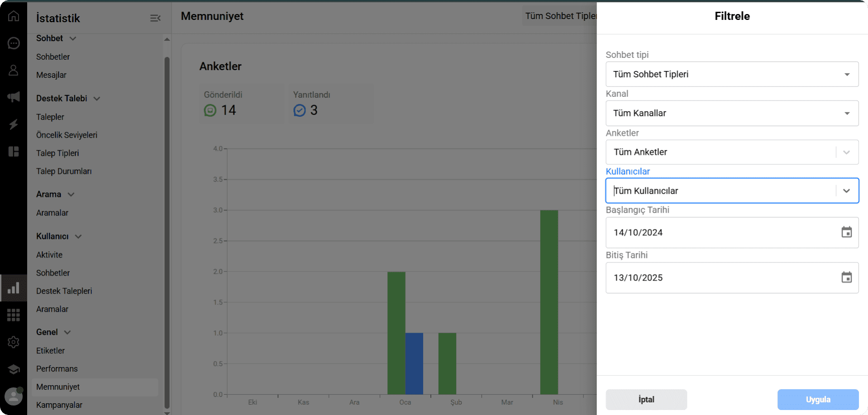868x415 pixels.
Task: Click the Yanıtlandı blue check icon
Action: (x=300, y=110)
